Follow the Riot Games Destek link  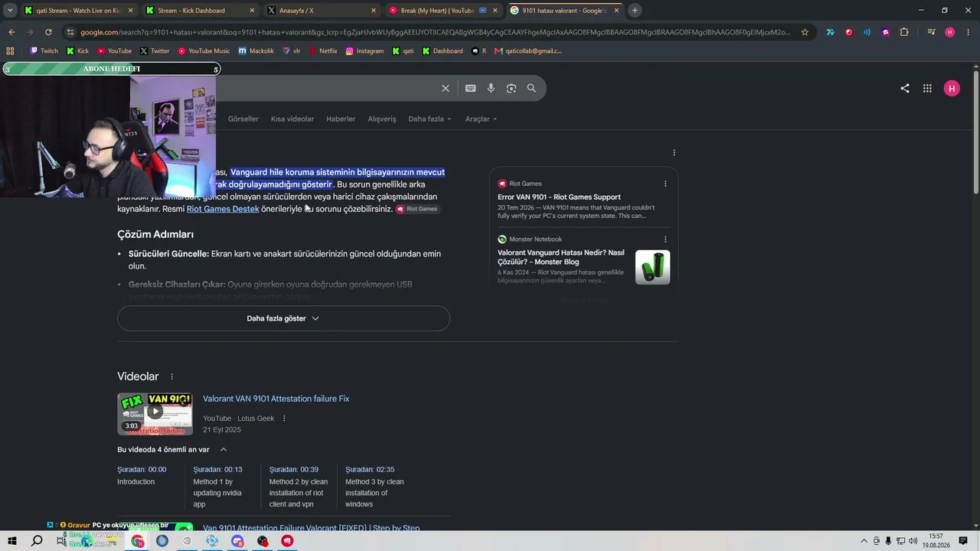coord(223,209)
